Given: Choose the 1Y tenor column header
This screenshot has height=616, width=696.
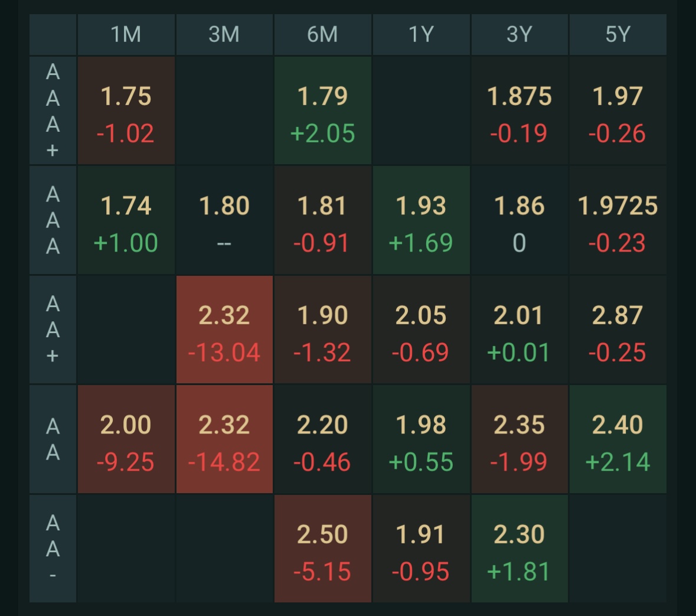Looking at the screenshot, I should pyautogui.click(x=421, y=34).
